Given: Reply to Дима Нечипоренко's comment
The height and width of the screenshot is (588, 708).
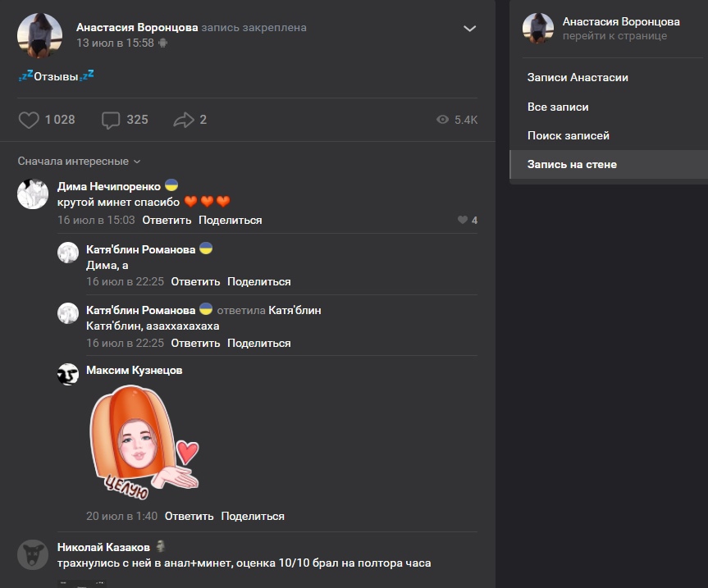Looking at the screenshot, I should tap(167, 220).
